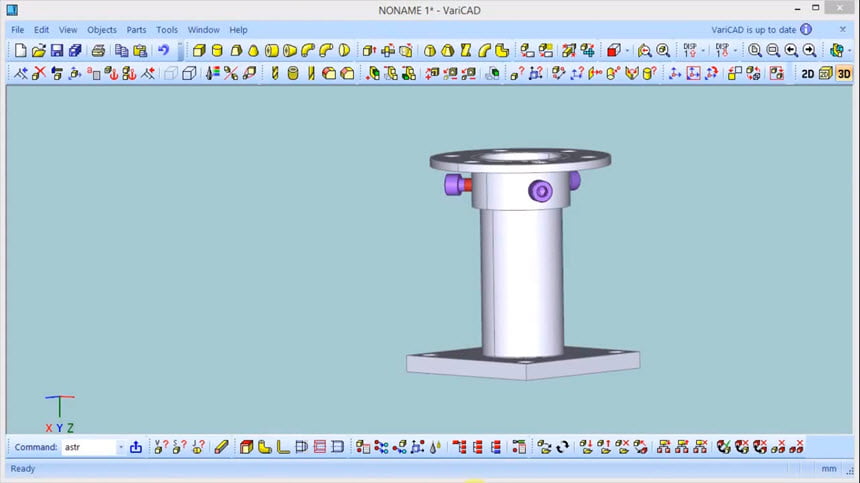Open the Objects menu
The image size is (860, 483).
102,30
